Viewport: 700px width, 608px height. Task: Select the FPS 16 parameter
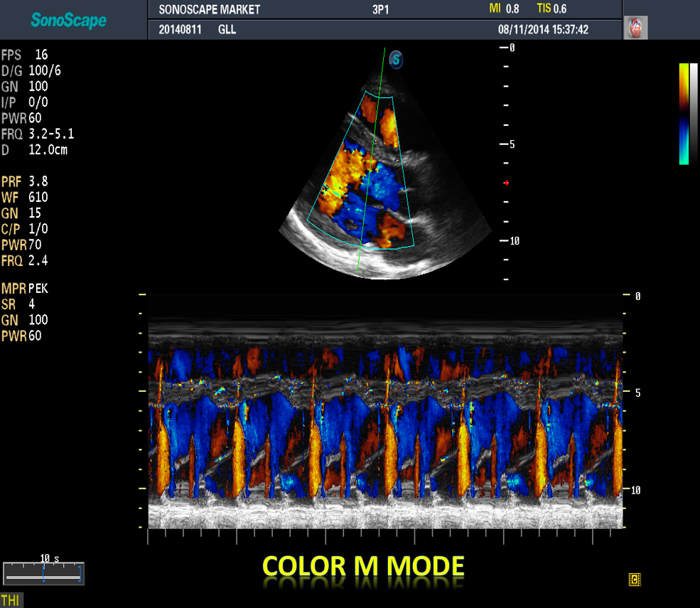point(26,55)
